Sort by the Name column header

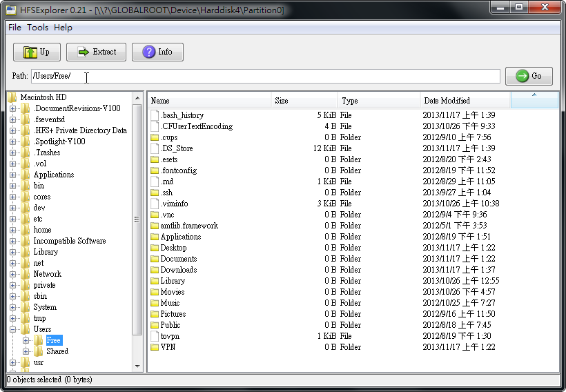[x=209, y=101]
